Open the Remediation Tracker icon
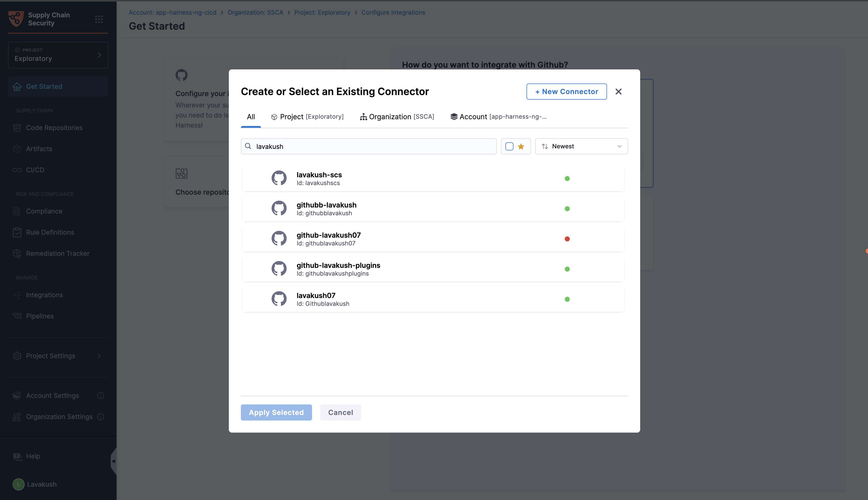The height and width of the screenshot is (500, 868). click(17, 254)
